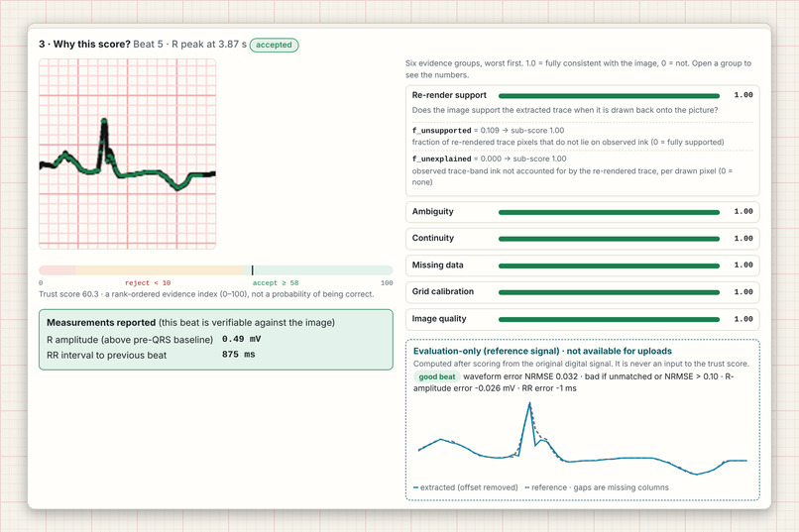
Task: Expand the Ambiguity evidence group
Action: (583, 212)
